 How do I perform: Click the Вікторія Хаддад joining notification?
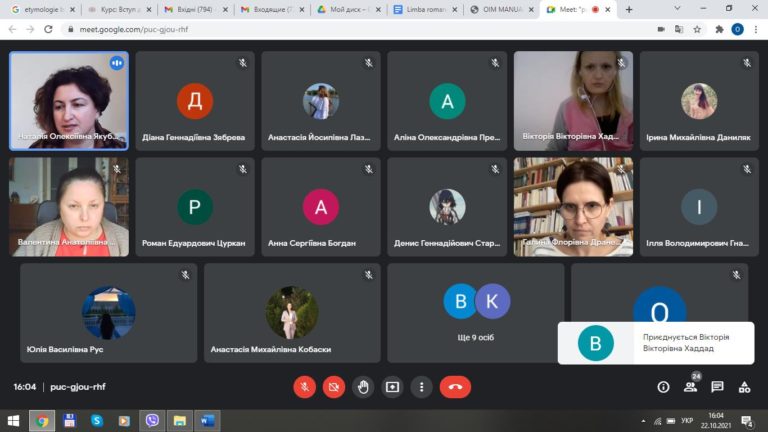pyautogui.click(x=655, y=343)
